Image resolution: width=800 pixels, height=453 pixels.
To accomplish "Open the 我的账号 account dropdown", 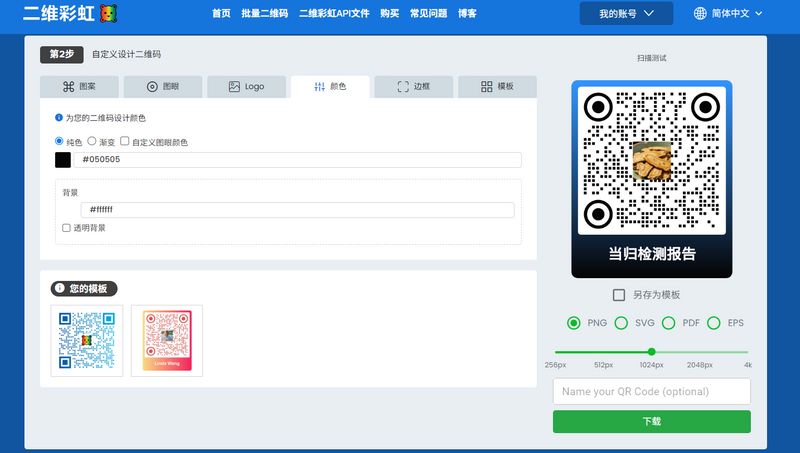I will [x=626, y=13].
